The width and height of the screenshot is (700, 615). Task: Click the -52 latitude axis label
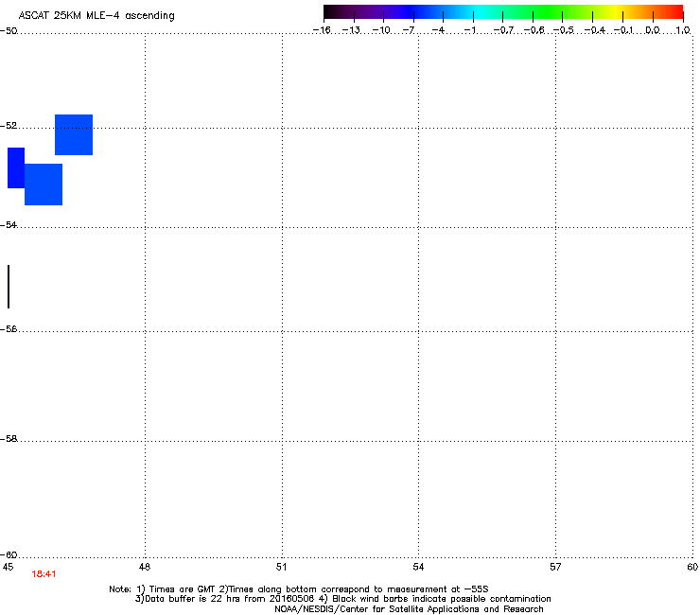tap(9, 126)
